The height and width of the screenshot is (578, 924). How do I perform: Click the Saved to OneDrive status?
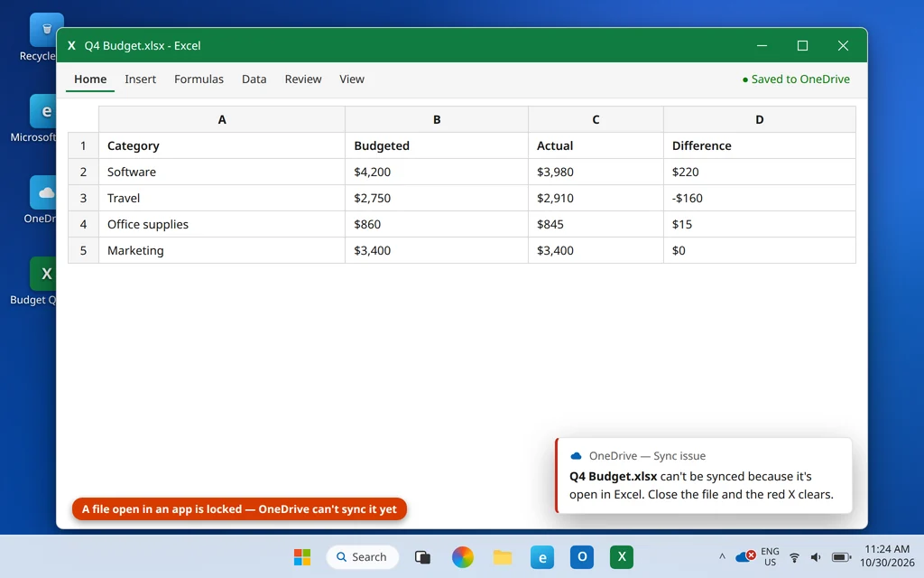click(796, 79)
